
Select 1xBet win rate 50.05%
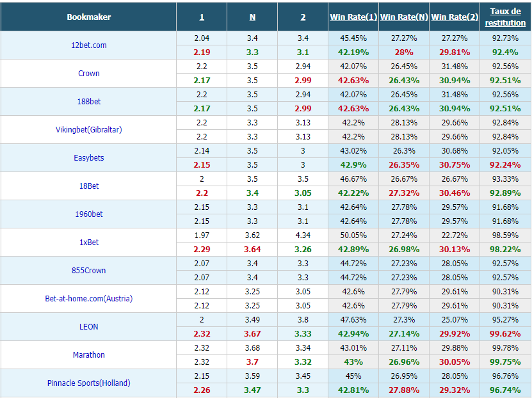point(353,235)
